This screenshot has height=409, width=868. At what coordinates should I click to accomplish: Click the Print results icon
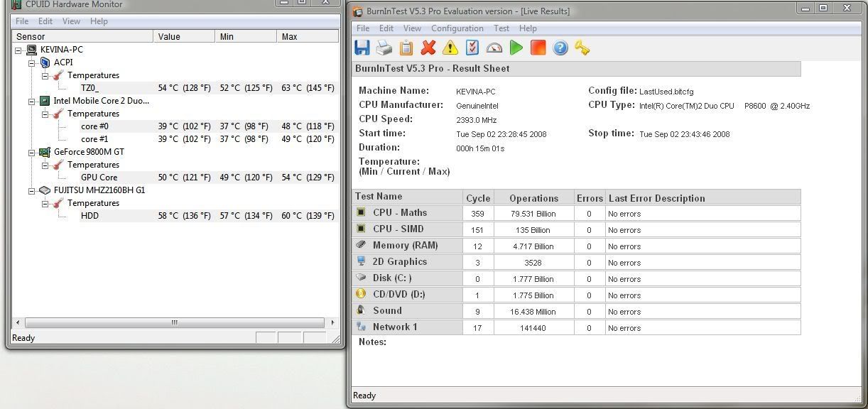pos(384,48)
